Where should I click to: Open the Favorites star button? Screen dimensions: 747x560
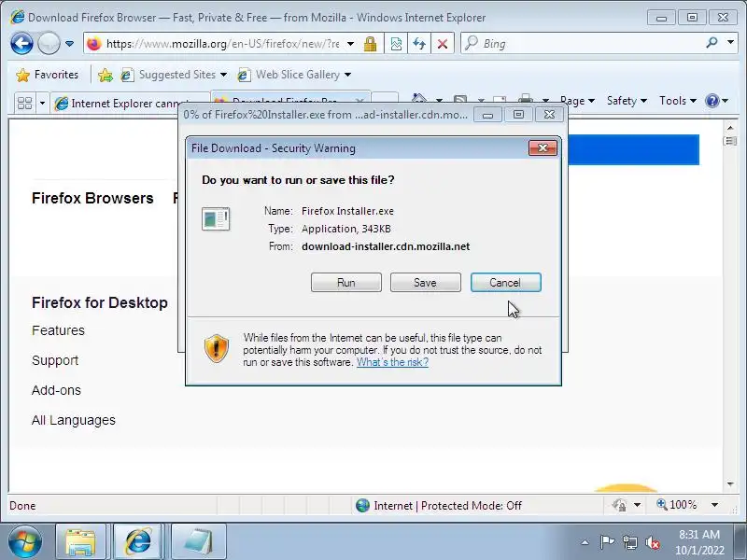click(x=48, y=75)
